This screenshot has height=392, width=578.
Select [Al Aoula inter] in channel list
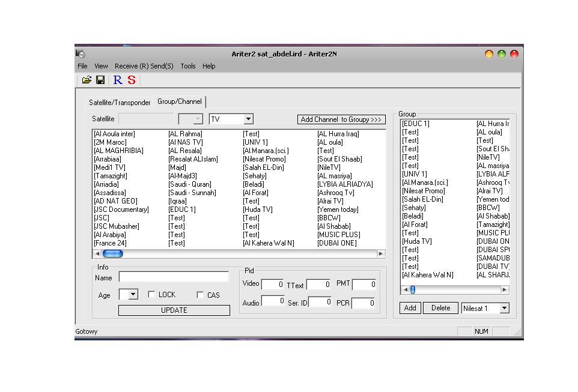[x=114, y=134]
